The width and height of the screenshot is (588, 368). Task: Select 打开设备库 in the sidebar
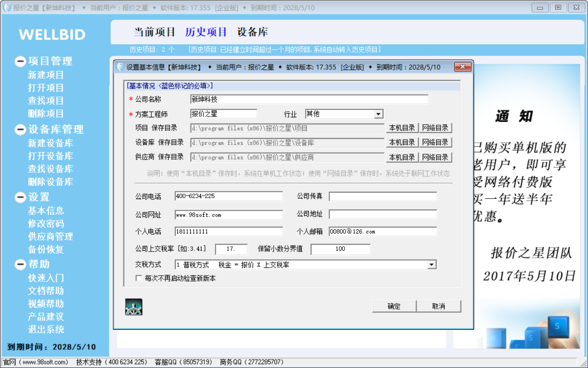[x=51, y=156]
